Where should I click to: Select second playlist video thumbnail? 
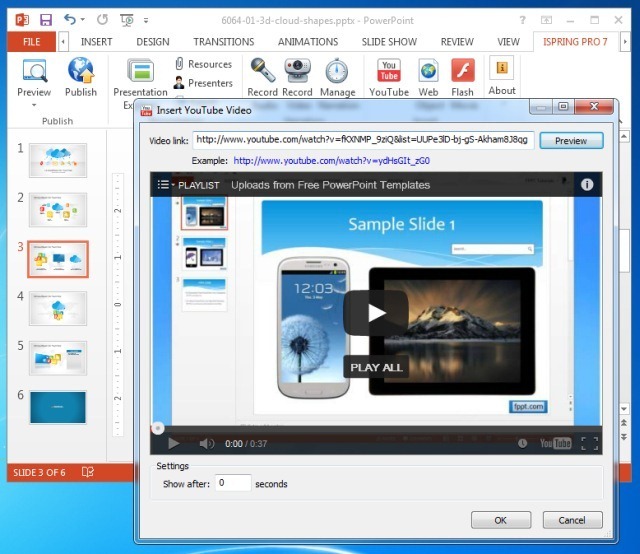pos(204,254)
